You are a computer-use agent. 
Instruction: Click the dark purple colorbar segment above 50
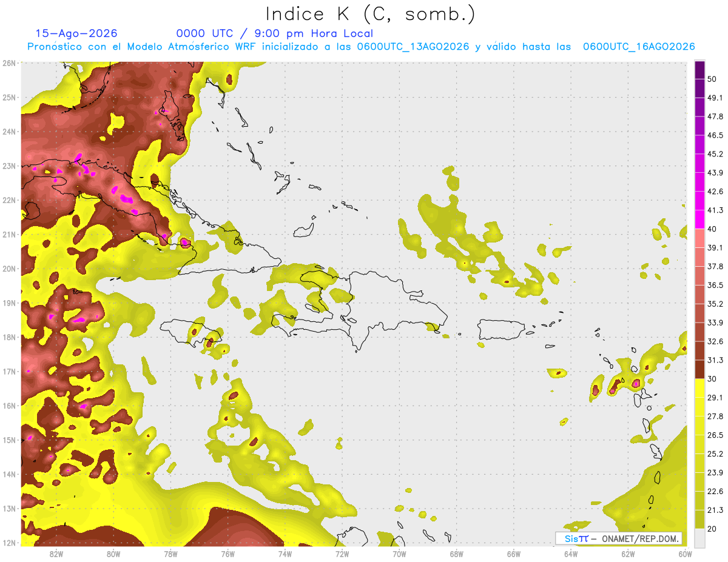699,69
